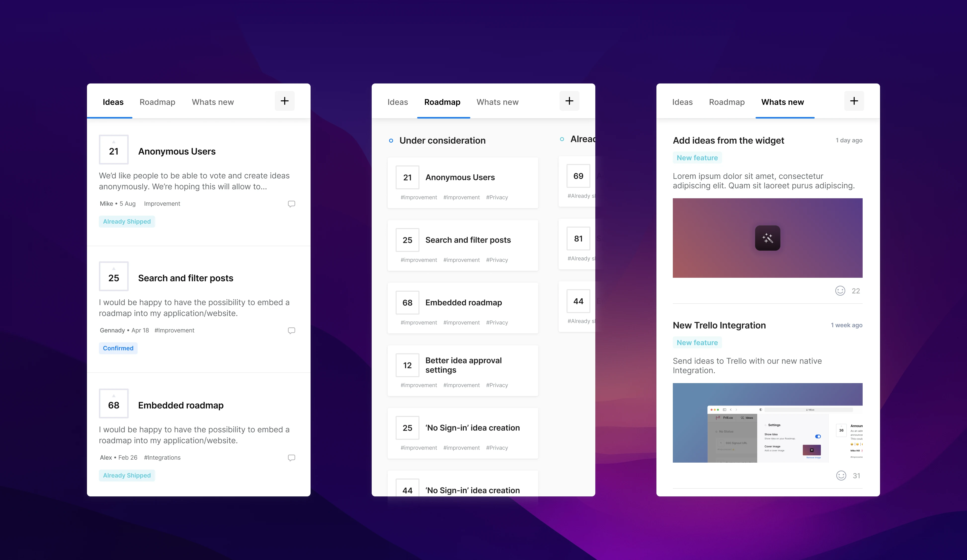Click reaction count 31
The height and width of the screenshot is (560, 967).
pos(856,476)
